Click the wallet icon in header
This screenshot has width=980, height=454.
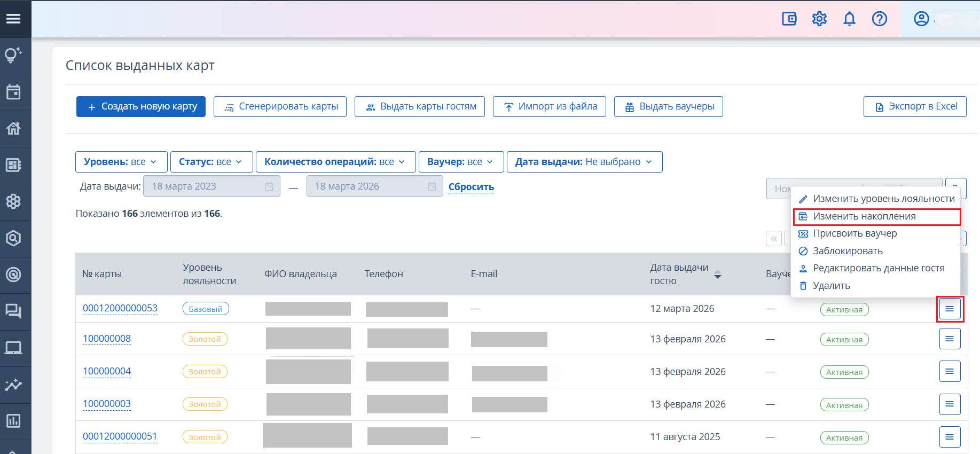coord(789,19)
